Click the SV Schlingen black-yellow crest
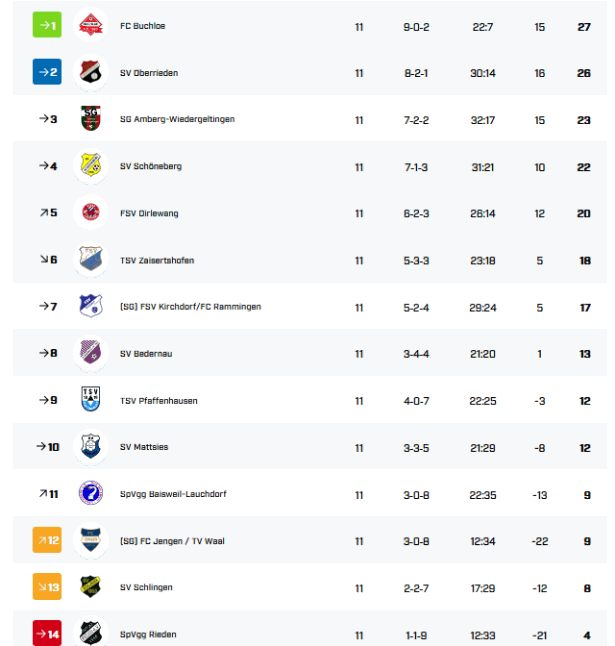This screenshot has height=646, width=615. [91, 588]
